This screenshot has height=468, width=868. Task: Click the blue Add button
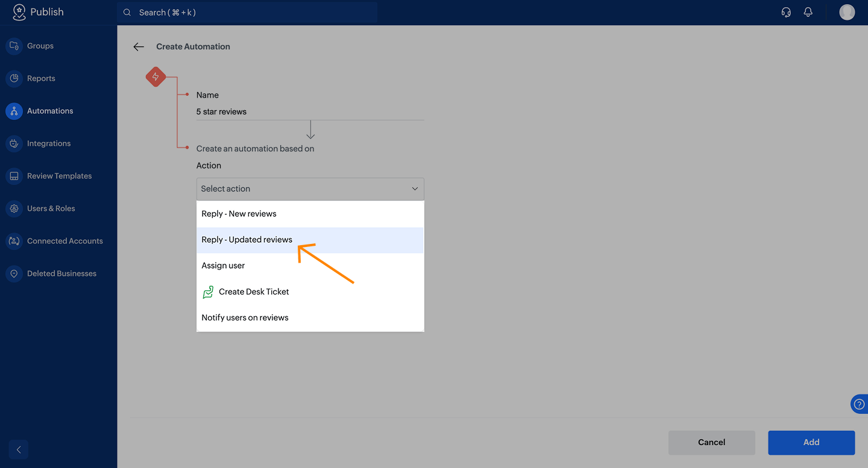coord(811,443)
